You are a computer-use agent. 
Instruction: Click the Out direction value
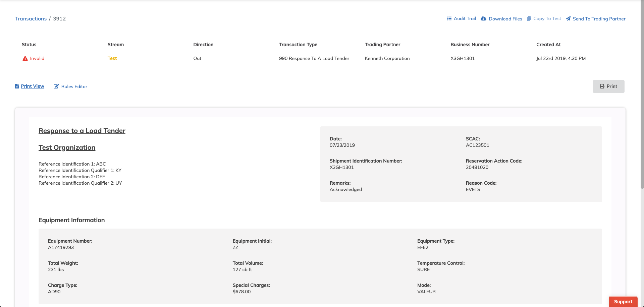tap(197, 58)
